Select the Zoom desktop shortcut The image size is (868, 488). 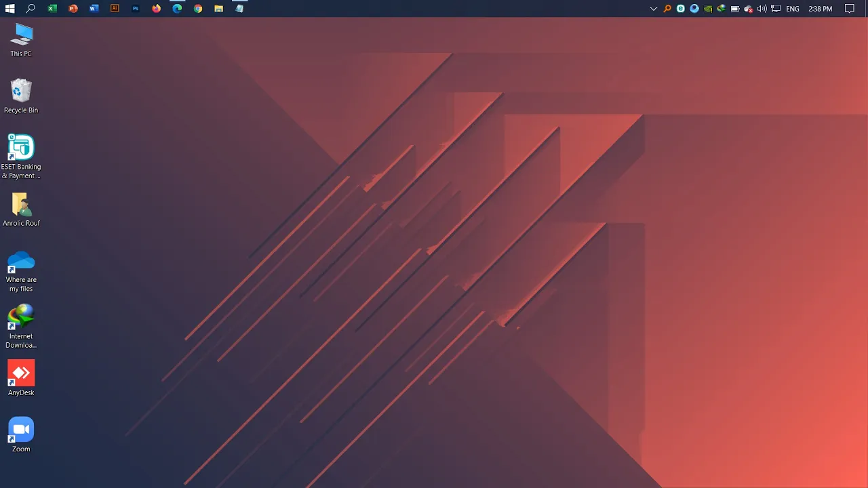(21, 434)
